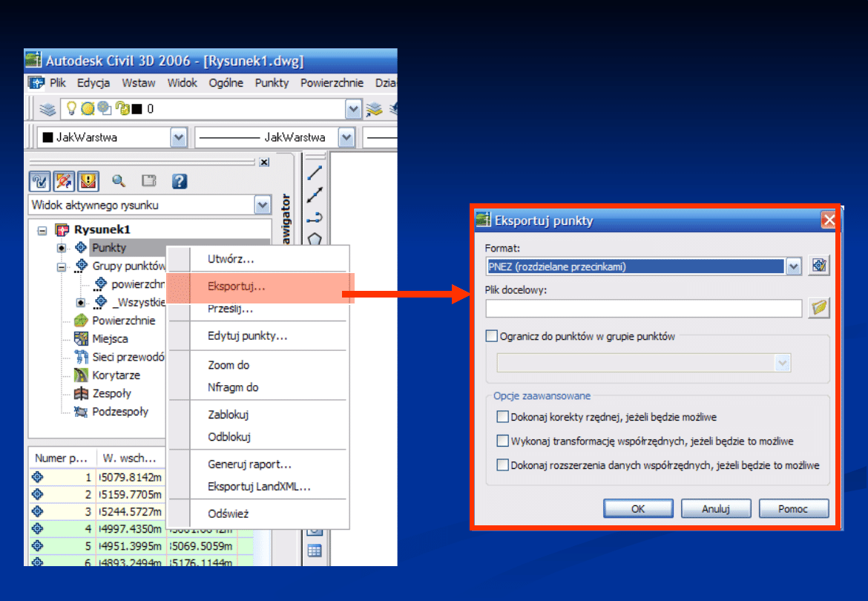Select the Polygon tool icon

point(315,239)
